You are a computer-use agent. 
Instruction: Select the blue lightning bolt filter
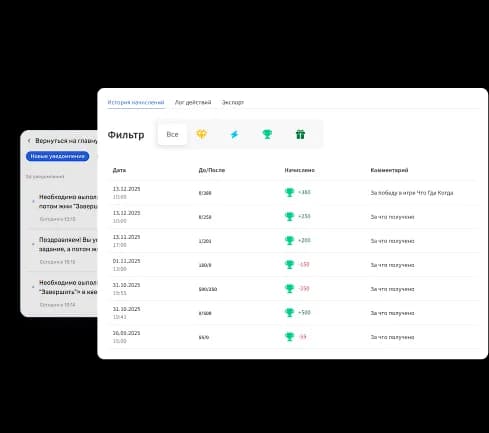(234, 134)
